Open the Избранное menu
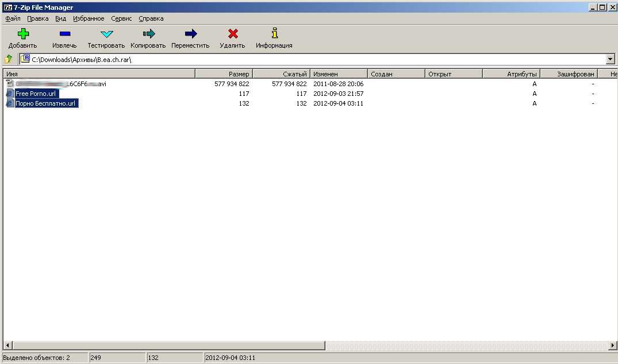Image resolution: width=618 pixels, height=364 pixels. (89, 18)
